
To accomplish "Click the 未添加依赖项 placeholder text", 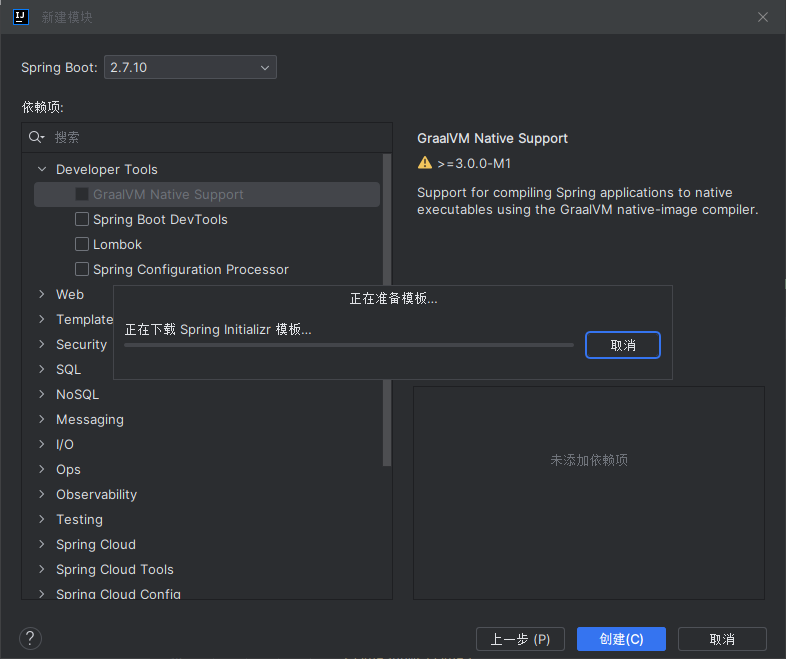I will [589, 460].
